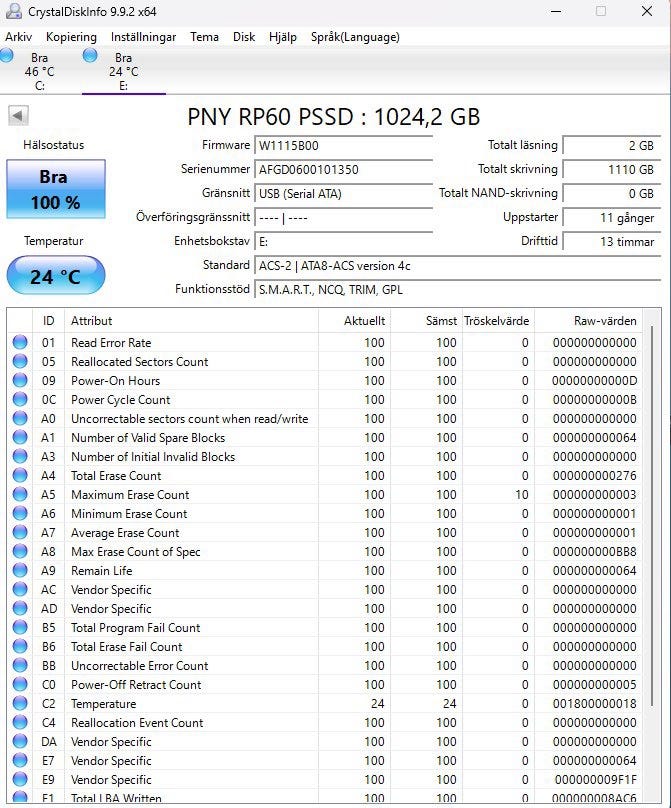Screen dimensions: 671x808
Task: Click the Tröskelvärde column header
Action: (x=498, y=321)
